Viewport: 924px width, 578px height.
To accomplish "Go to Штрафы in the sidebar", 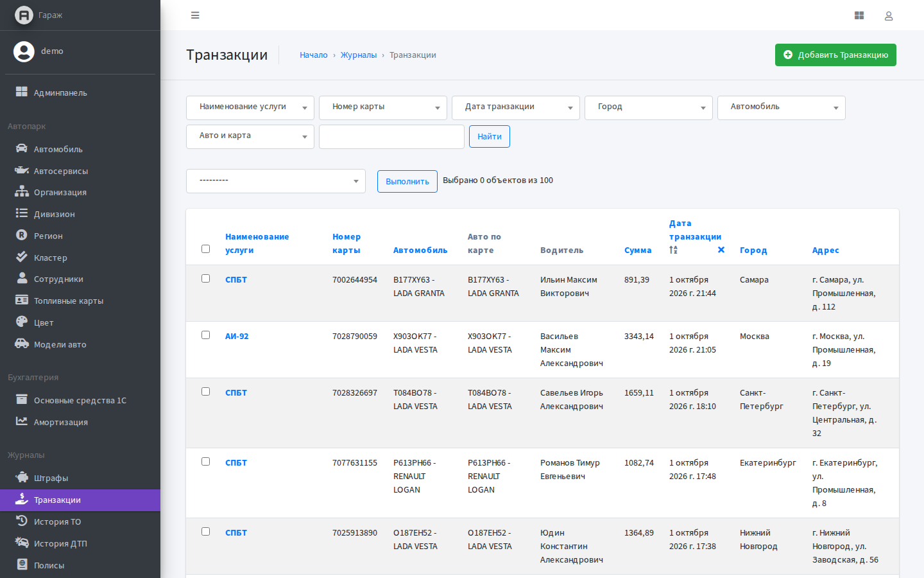I will tap(80, 478).
